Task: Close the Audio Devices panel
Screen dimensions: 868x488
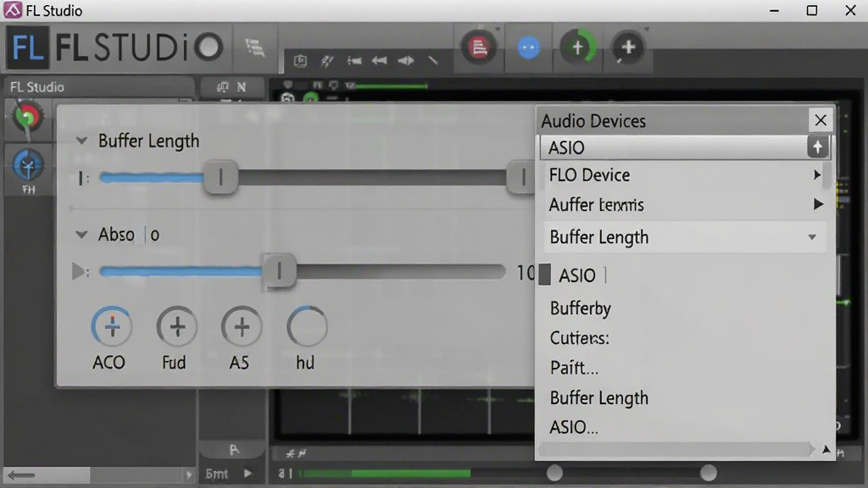Action: [821, 120]
